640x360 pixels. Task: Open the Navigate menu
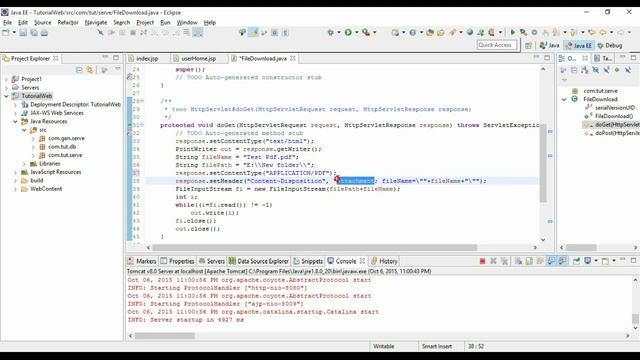[x=96, y=22]
